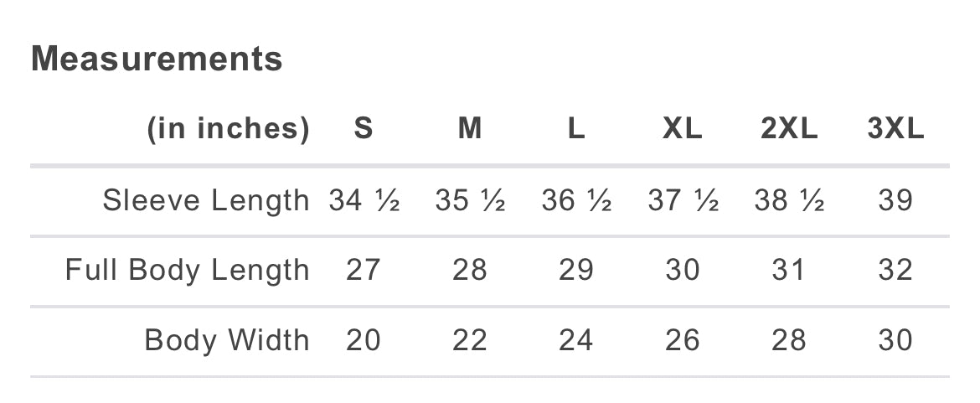Click sleeve length value 34 ½

[x=364, y=200]
